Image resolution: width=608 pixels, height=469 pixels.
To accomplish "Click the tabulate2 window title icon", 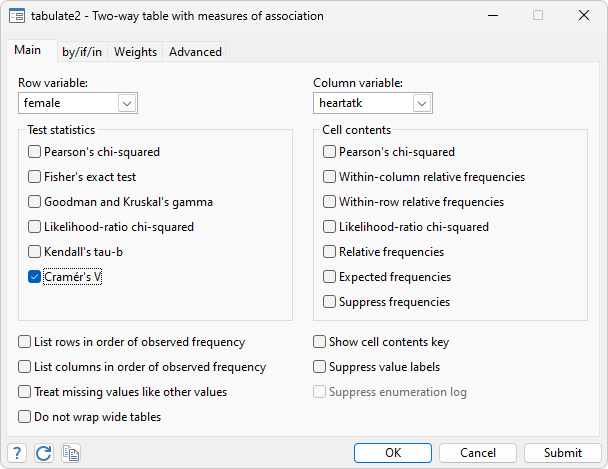I will [17, 16].
